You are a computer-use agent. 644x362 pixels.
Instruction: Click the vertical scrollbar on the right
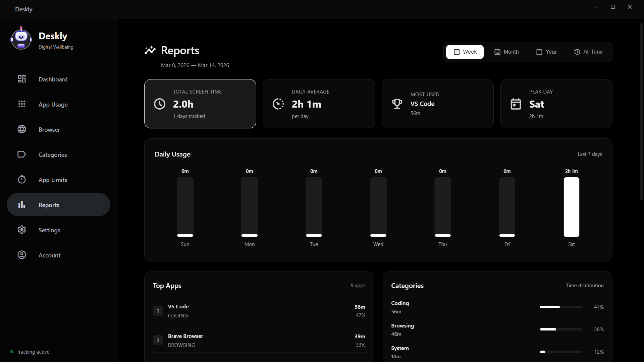coord(642,111)
